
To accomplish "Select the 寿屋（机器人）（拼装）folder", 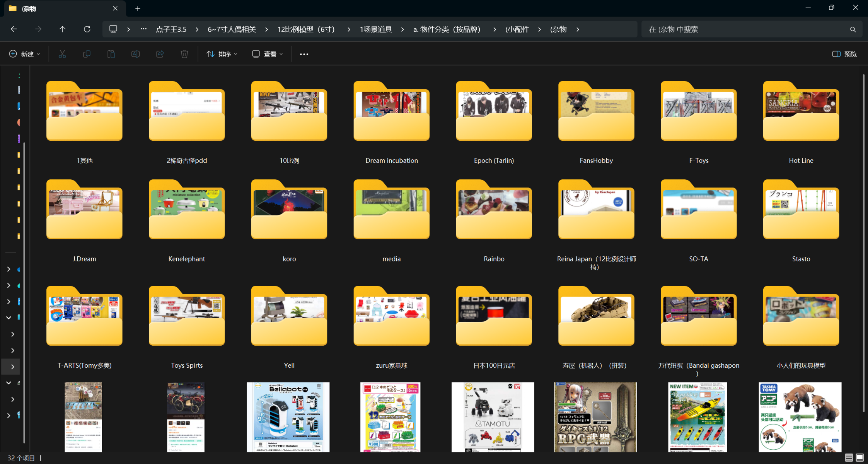I will point(596,327).
